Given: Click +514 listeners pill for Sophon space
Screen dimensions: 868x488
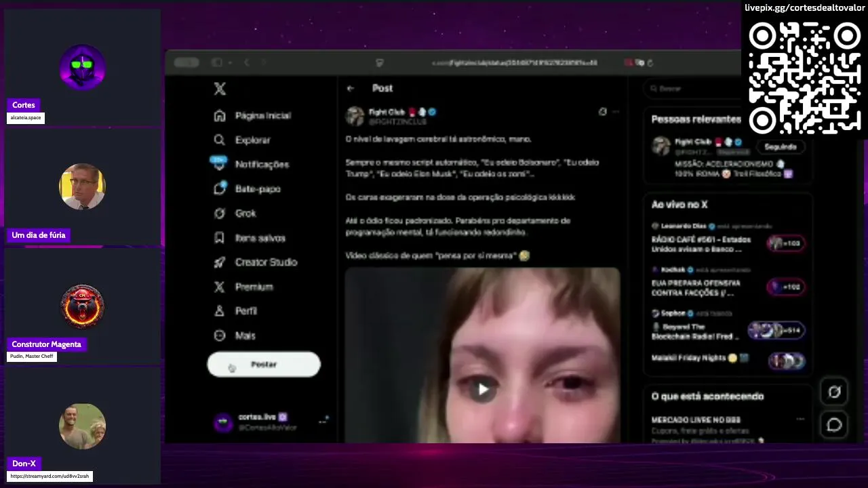Looking at the screenshot, I should (x=776, y=330).
